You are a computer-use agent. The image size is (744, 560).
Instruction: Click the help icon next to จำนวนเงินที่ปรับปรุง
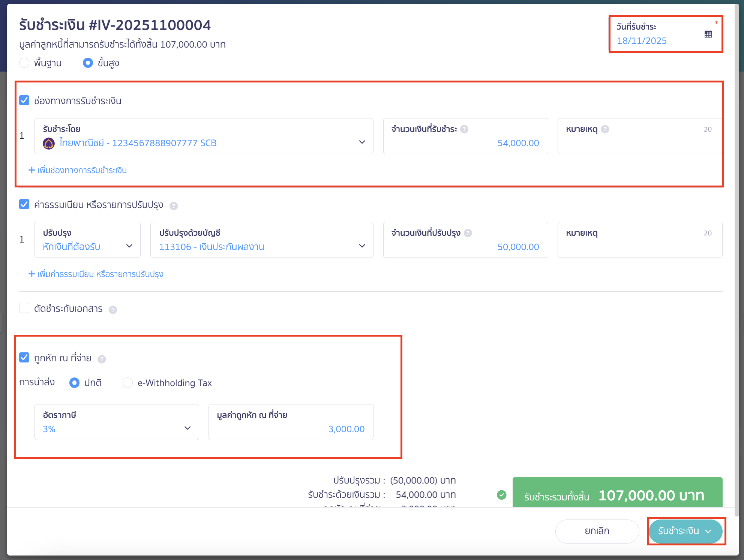468,233
